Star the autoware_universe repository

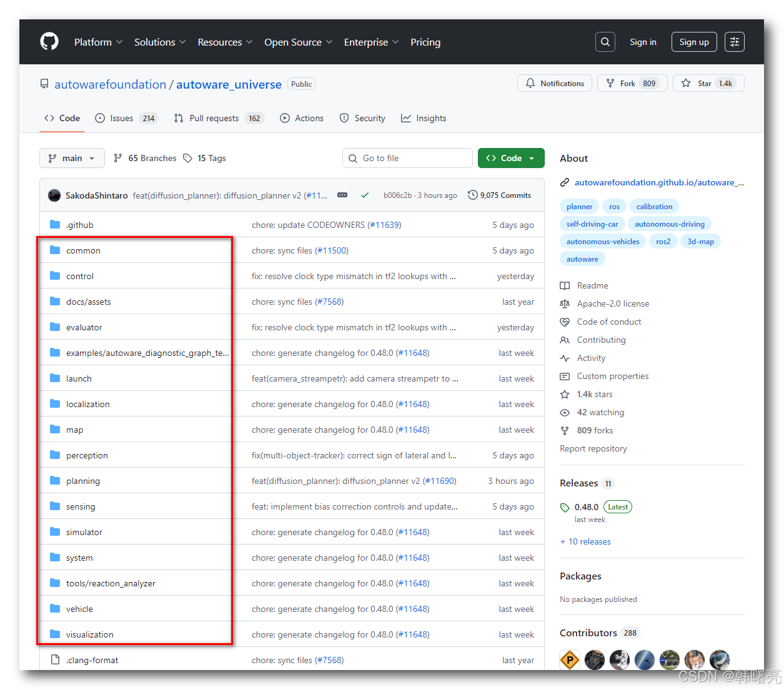click(x=708, y=83)
